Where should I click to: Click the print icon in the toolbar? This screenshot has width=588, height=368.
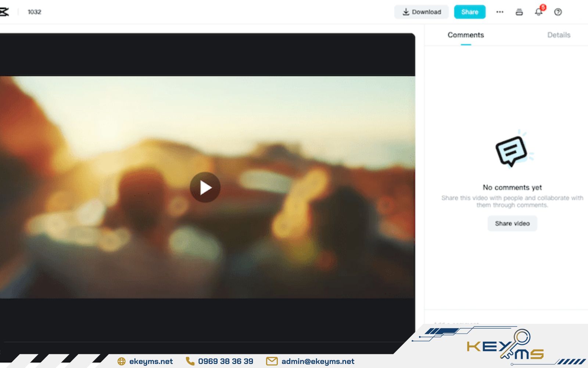click(519, 12)
